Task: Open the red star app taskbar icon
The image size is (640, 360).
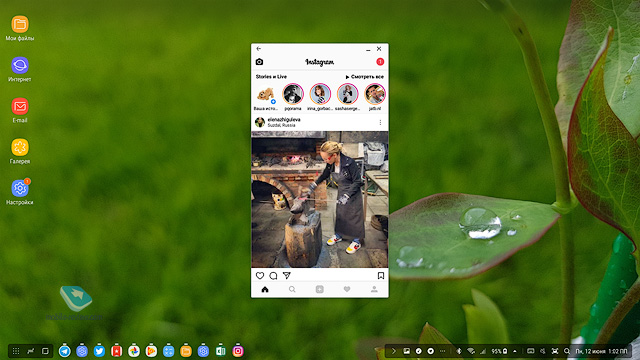Action: tap(116, 351)
